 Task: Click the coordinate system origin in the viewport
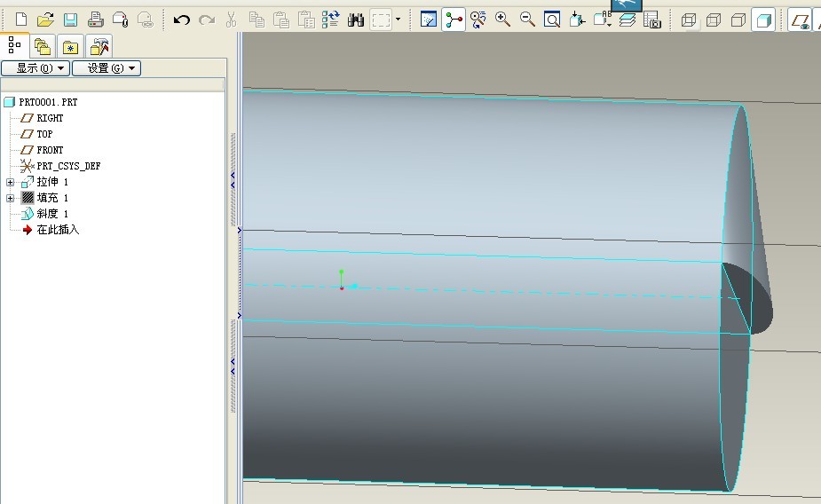[x=342, y=287]
